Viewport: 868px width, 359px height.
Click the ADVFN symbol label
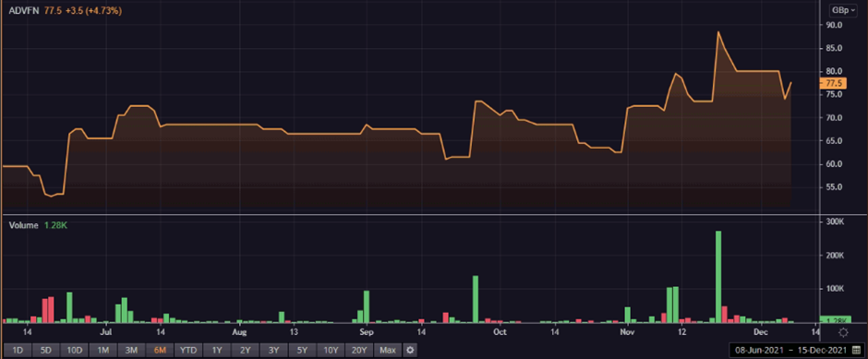[24, 10]
